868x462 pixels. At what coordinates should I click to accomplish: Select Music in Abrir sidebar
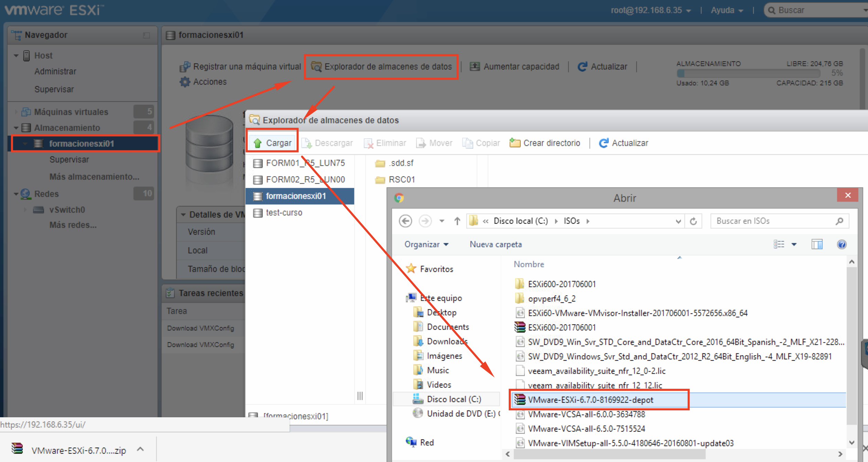pos(431,370)
